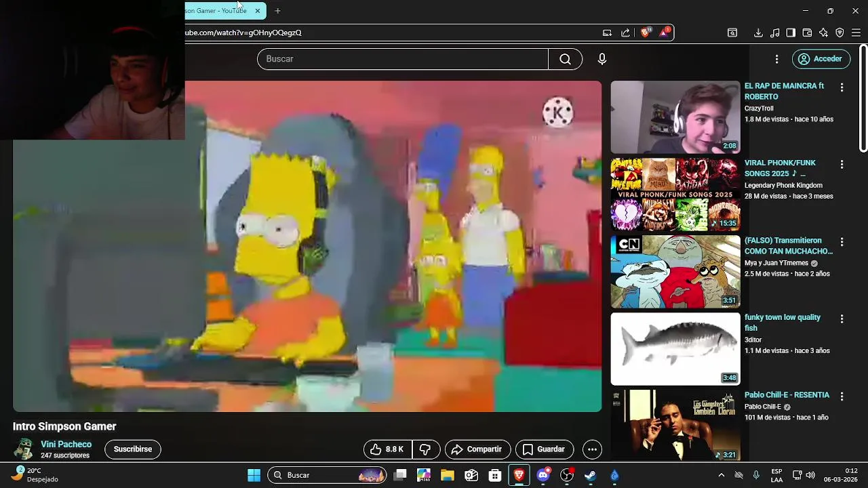Open options menu for Pablo Chill-E RESENTIA video
The height and width of the screenshot is (488, 868).
pos(842,396)
